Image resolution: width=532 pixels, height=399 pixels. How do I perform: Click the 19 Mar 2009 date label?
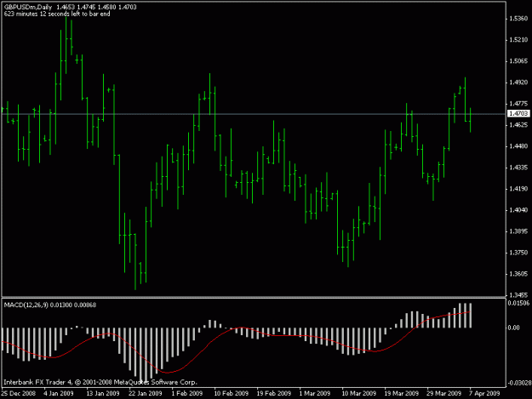402,393
